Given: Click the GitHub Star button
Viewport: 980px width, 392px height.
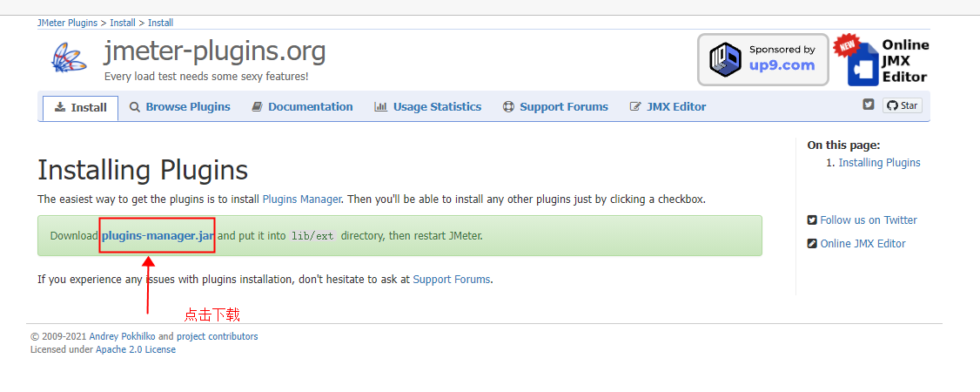Looking at the screenshot, I should [x=903, y=105].
